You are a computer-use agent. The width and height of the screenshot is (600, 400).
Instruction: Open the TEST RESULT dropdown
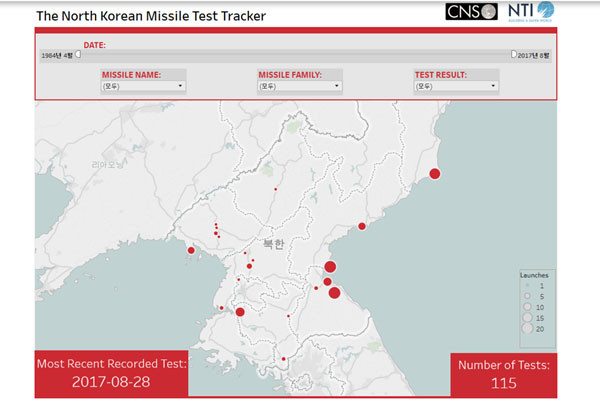456,86
